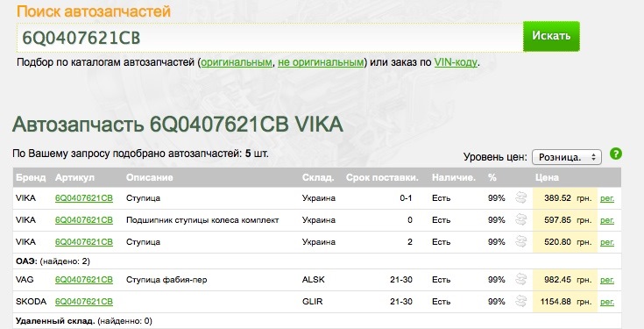
Task: Open the Уровень цен Розница dropdown
Action: pos(567,157)
